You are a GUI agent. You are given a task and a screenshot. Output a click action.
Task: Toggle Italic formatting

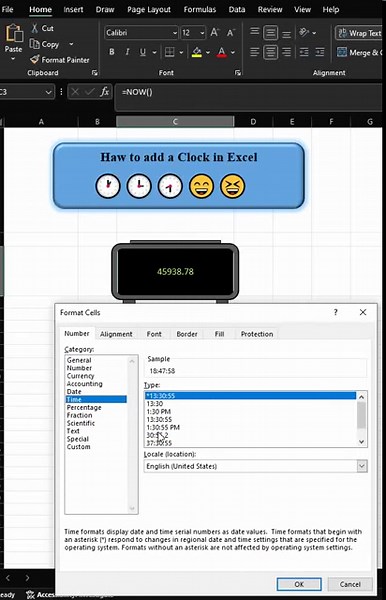pos(127,52)
